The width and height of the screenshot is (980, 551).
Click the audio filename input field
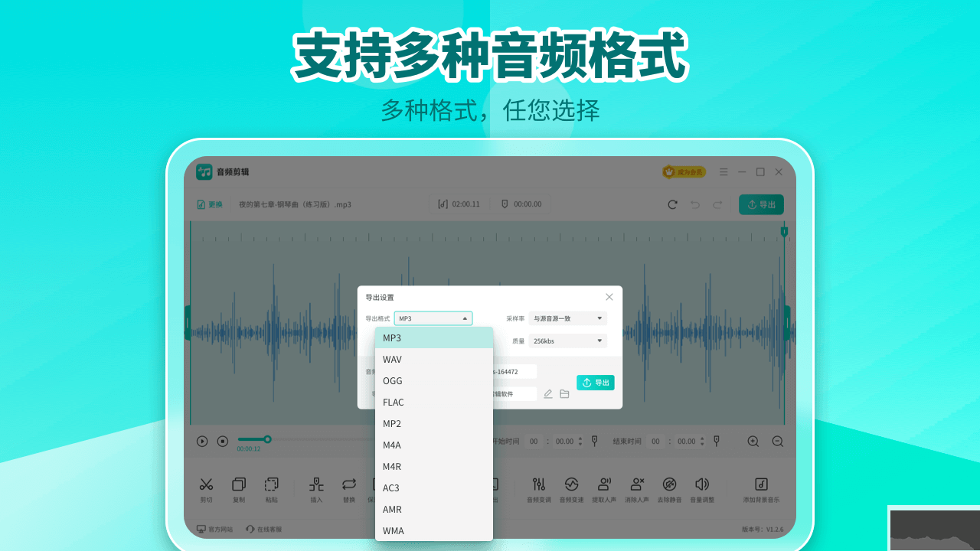click(514, 371)
